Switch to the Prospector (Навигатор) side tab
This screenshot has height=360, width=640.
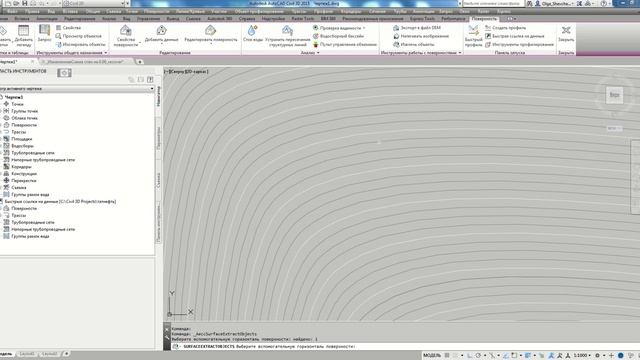point(159,96)
